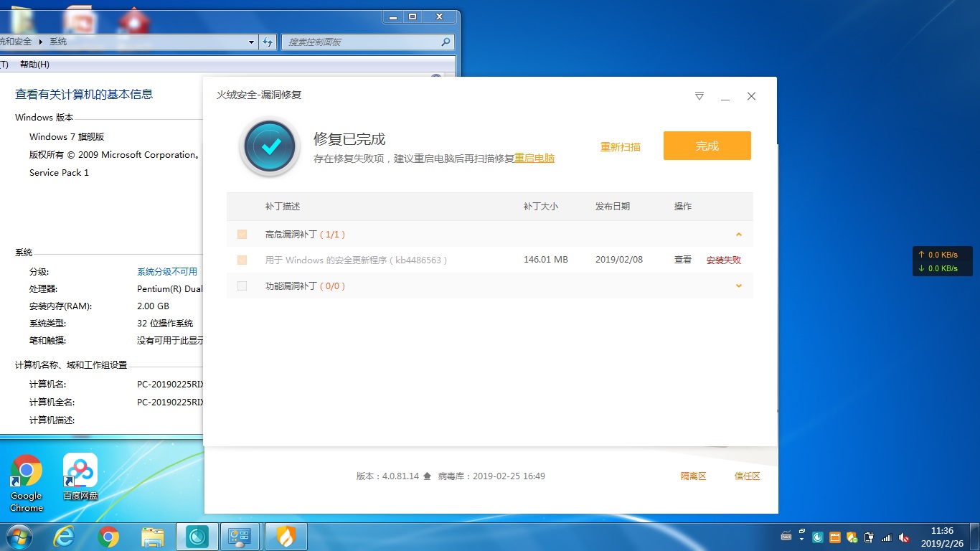Click the virus database update icon beside the version
Image resolution: width=980 pixels, height=551 pixels.
[x=428, y=476]
